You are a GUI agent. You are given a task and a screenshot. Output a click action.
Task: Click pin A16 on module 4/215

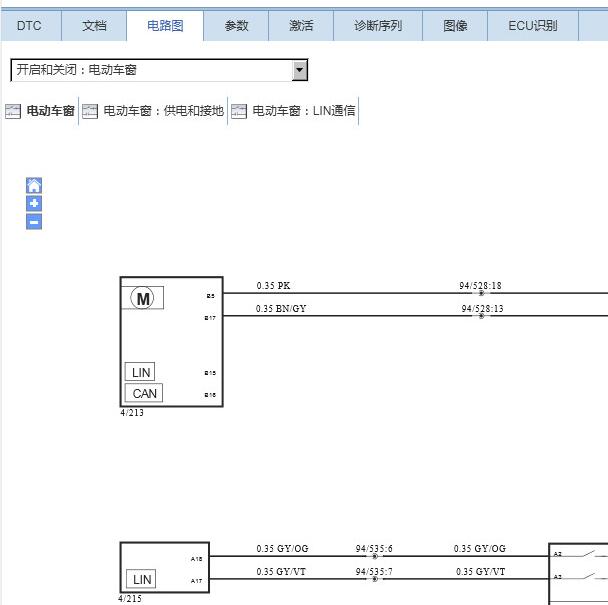197,559
